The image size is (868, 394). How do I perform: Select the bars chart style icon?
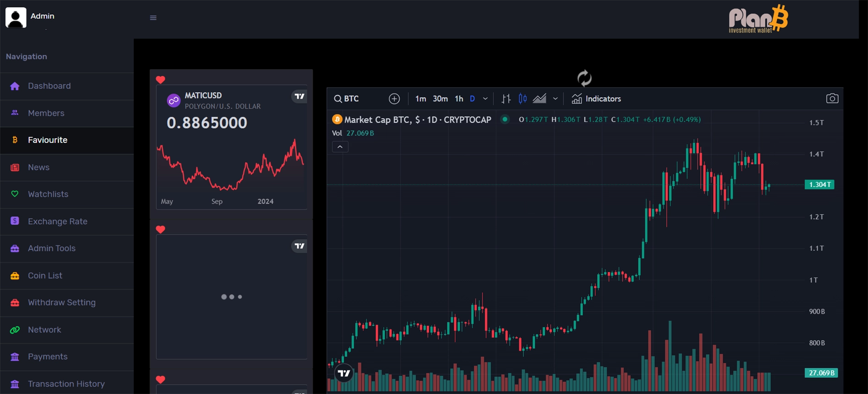click(x=506, y=98)
